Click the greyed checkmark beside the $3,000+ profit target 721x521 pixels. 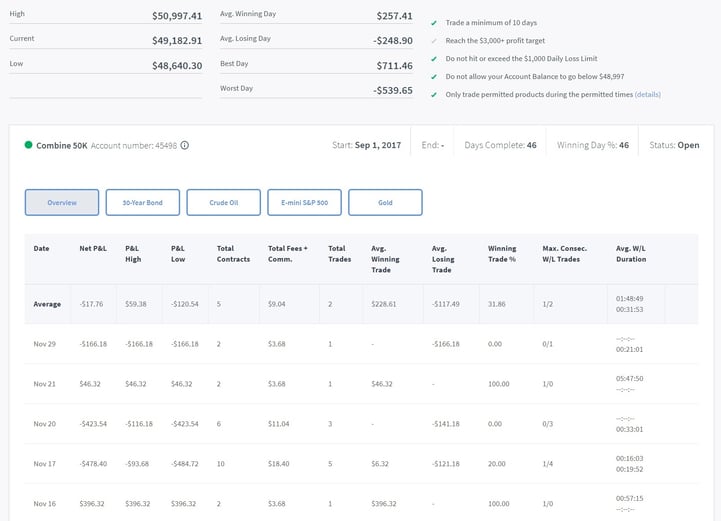tap(433, 40)
